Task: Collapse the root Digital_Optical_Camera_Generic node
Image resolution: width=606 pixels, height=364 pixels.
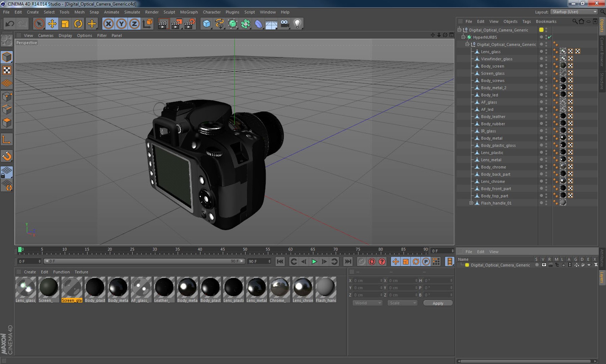Action: 459,30
